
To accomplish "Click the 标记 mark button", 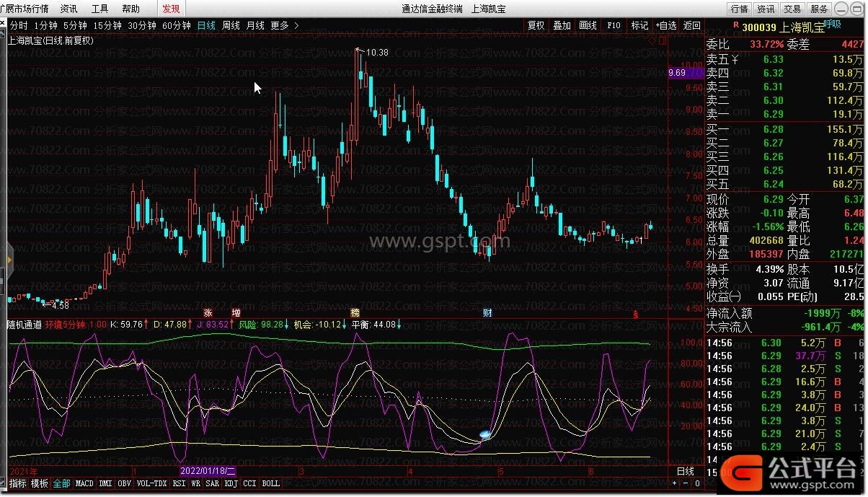I will tap(639, 25).
